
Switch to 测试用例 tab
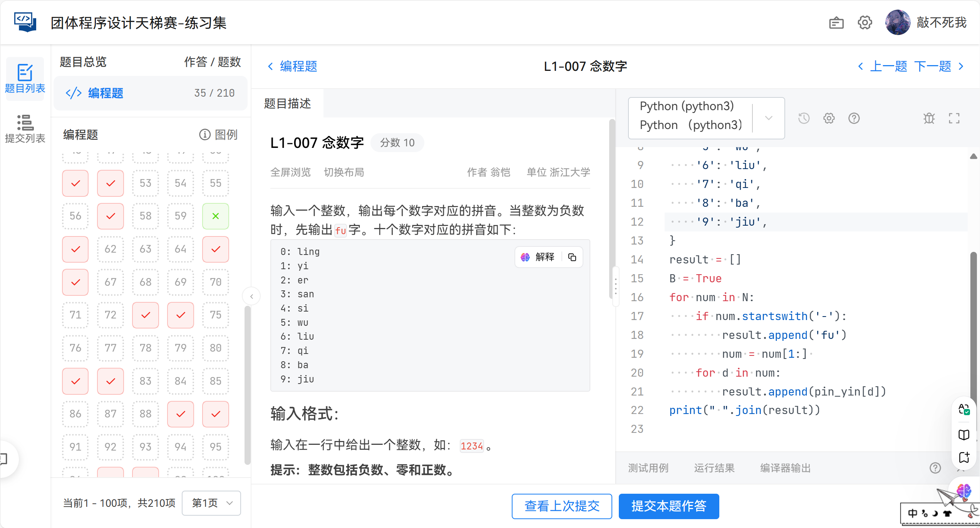tap(648, 468)
